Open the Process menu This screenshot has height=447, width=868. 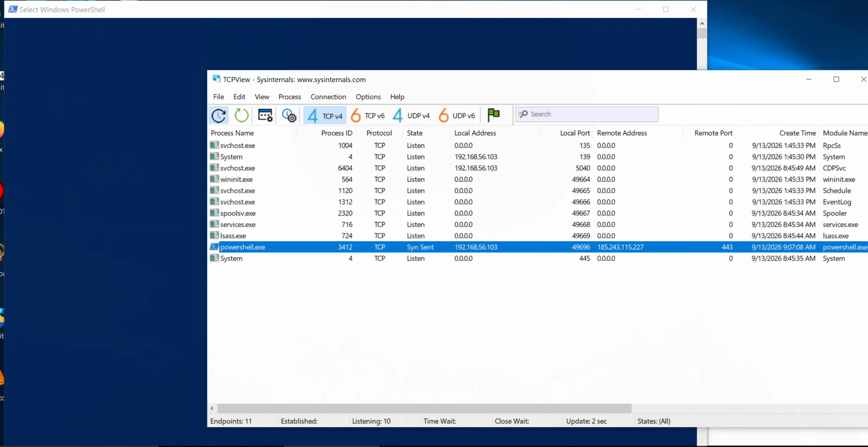point(290,97)
